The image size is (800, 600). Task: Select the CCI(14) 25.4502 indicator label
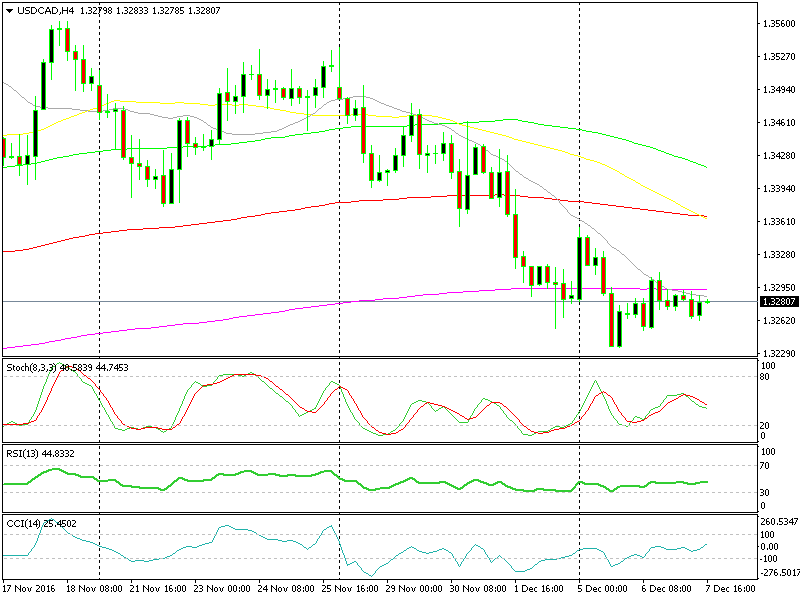[41, 523]
